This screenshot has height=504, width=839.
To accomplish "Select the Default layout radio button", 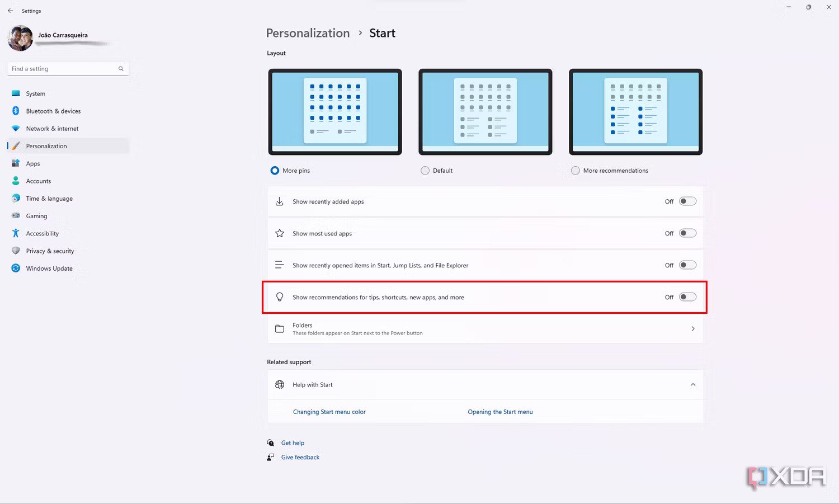I will pyautogui.click(x=425, y=171).
